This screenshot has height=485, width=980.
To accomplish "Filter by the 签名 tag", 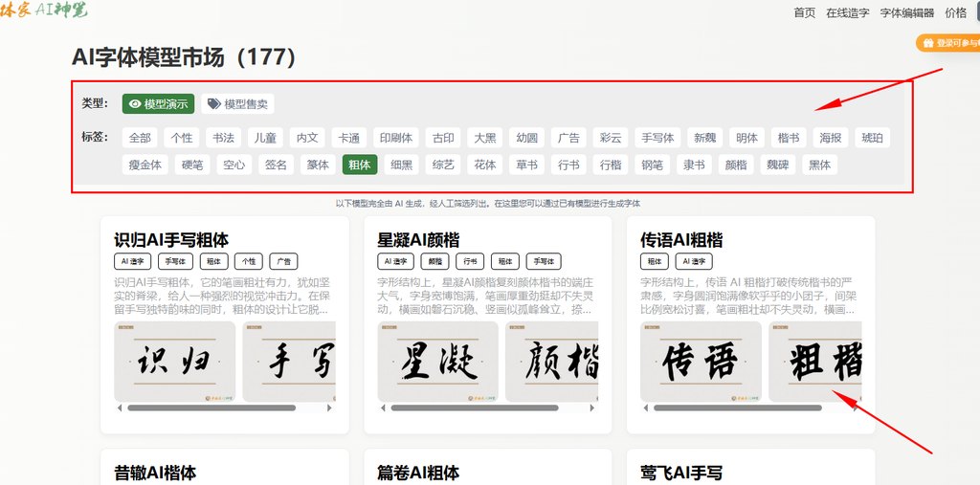I will (276, 165).
